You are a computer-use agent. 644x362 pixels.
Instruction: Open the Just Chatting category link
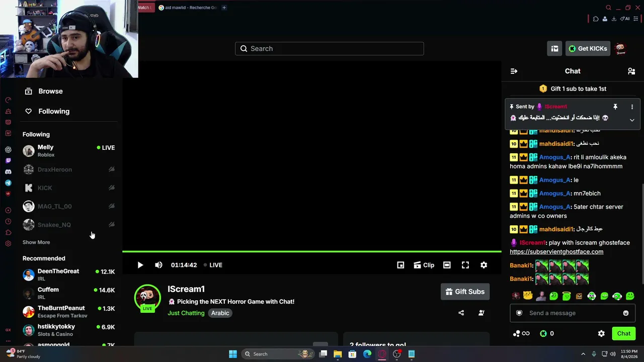(x=186, y=313)
